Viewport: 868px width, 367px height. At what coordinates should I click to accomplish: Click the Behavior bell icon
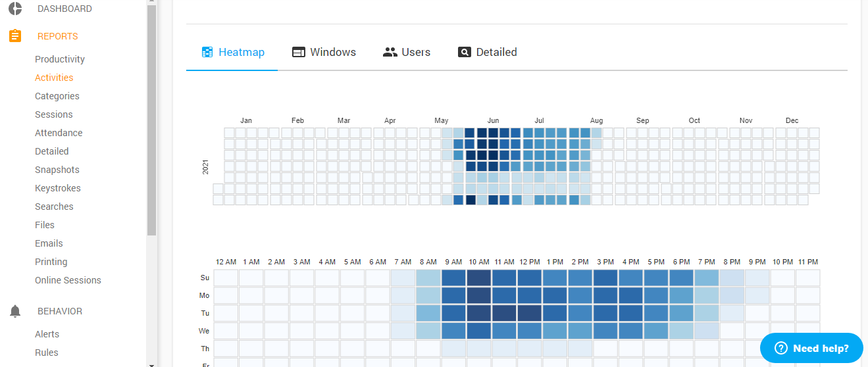(x=15, y=311)
